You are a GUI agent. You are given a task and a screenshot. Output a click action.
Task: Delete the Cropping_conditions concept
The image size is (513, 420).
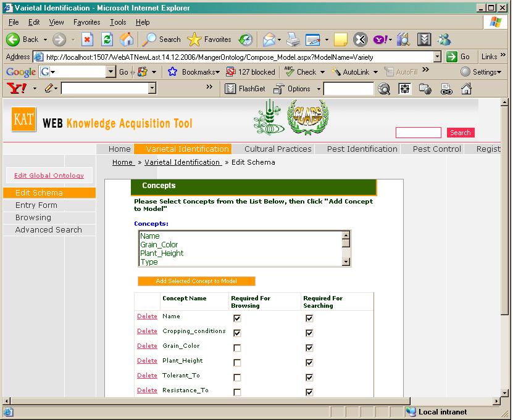click(147, 331)
